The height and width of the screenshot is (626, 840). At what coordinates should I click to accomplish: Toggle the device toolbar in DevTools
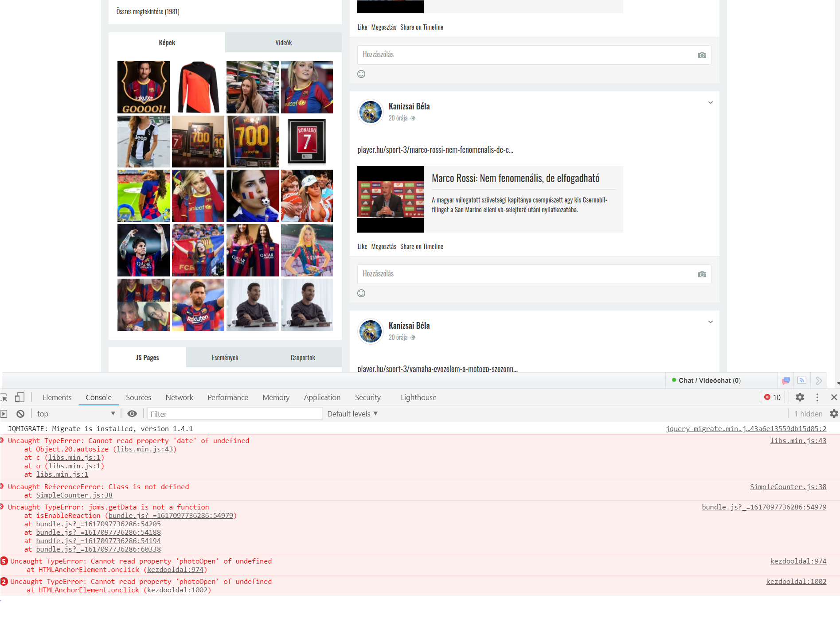click(x=20, y=397)
